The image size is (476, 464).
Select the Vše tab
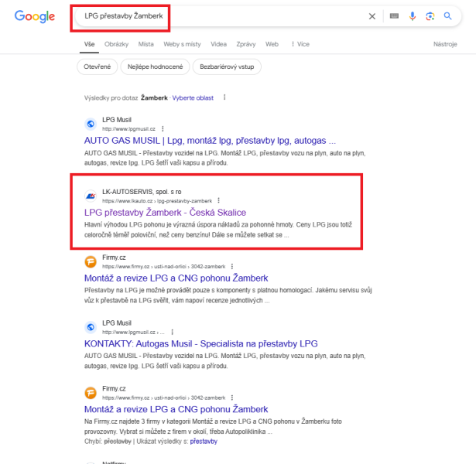89,44
